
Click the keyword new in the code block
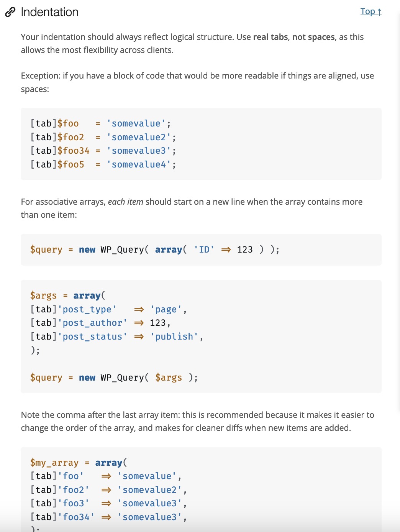point(87,250)
